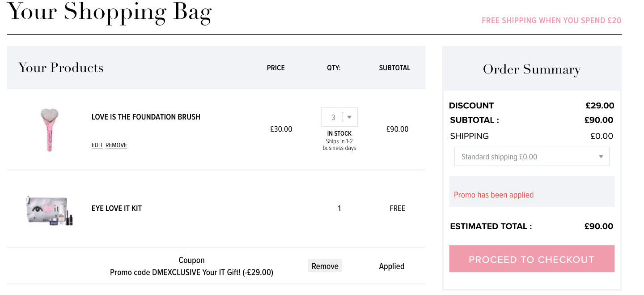Click the coupon promo code description
This screenshot has width=644, height=295.
[x=191, y=272]
